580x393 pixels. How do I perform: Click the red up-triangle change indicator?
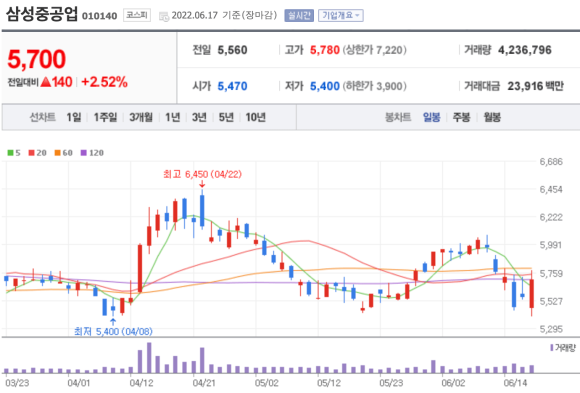coord(45,82)
